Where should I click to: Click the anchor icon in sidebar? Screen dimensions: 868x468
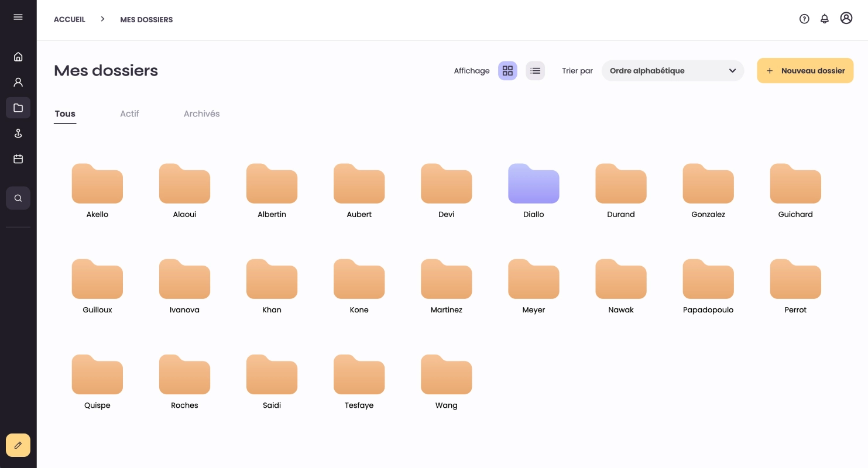[18, 133]
